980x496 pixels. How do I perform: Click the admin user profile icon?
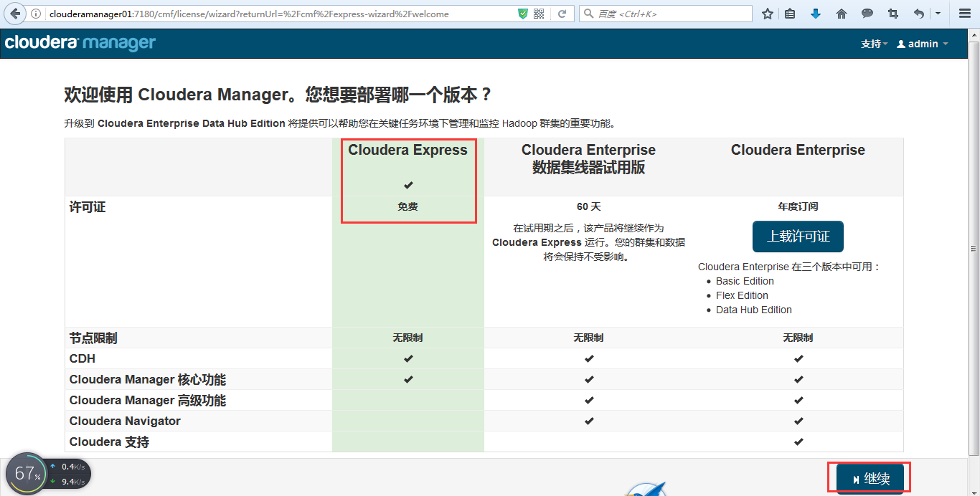point(901,44)
